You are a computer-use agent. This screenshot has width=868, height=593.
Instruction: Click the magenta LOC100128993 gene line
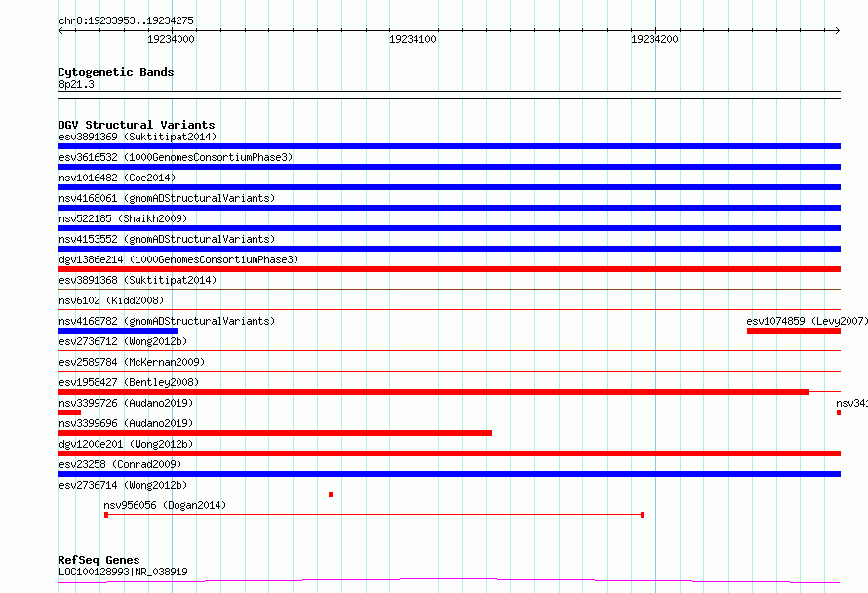(x=449, y=581)
